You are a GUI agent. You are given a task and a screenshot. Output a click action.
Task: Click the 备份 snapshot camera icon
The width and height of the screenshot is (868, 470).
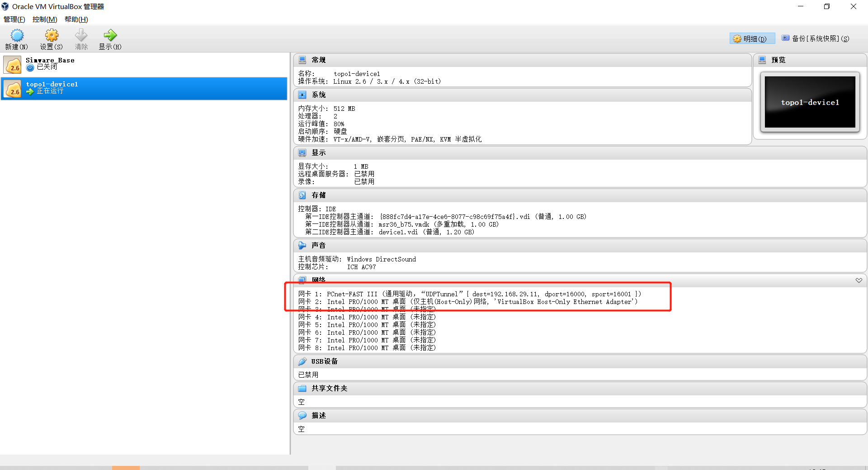click(x=785, y=38)
